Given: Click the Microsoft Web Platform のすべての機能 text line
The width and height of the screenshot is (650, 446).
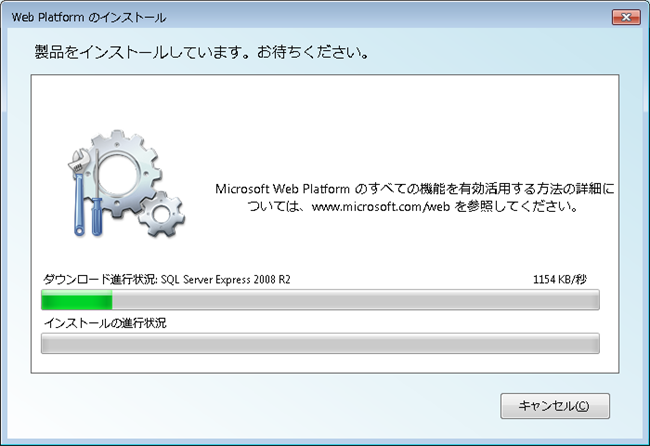Looking at the screenshot, I should [x=415, y=189].
